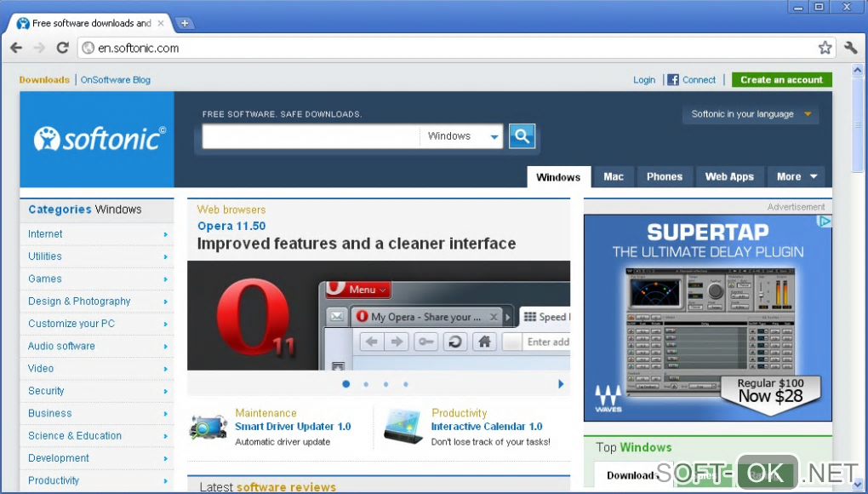Expand the Internet category arrow
Image resolution: width=868 pixels, height=494 pixels.
click(x=166, y=235)
